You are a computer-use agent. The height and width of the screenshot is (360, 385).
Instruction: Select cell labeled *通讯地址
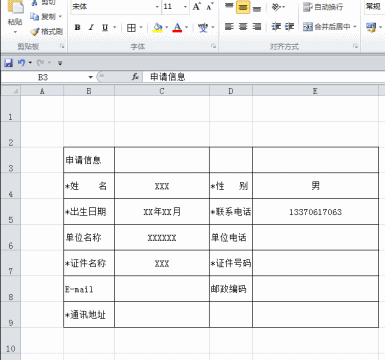[89, 314]
